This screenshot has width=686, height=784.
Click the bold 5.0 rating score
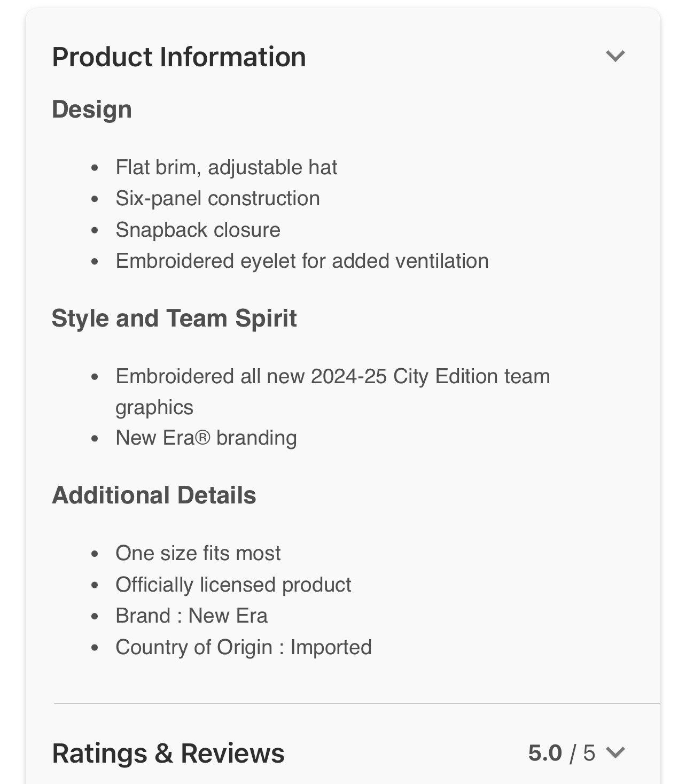click(x=545, y=753)
